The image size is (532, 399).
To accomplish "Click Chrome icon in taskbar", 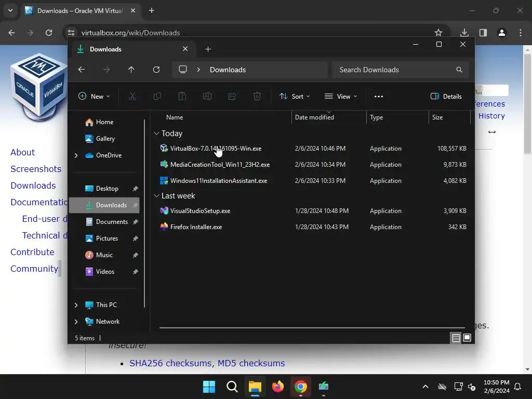I will pyautogui.click(x=301, y=387).
